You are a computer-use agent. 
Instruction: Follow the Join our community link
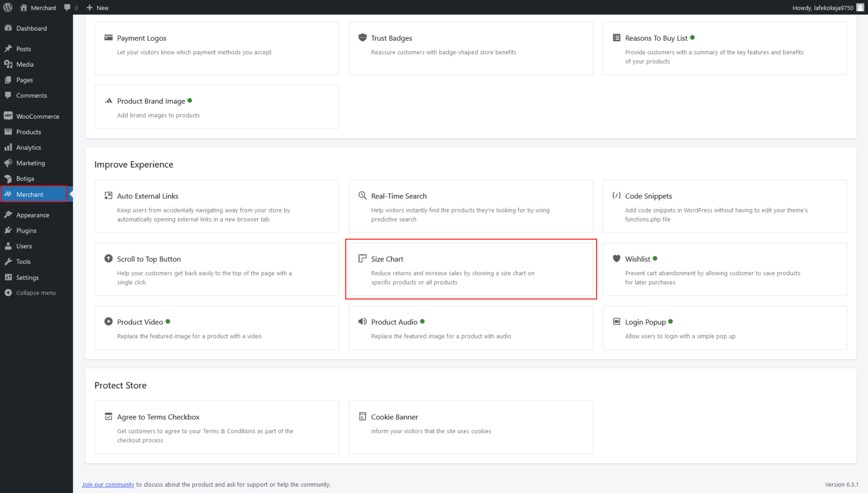pyautogui.click(x=108, y=485)
